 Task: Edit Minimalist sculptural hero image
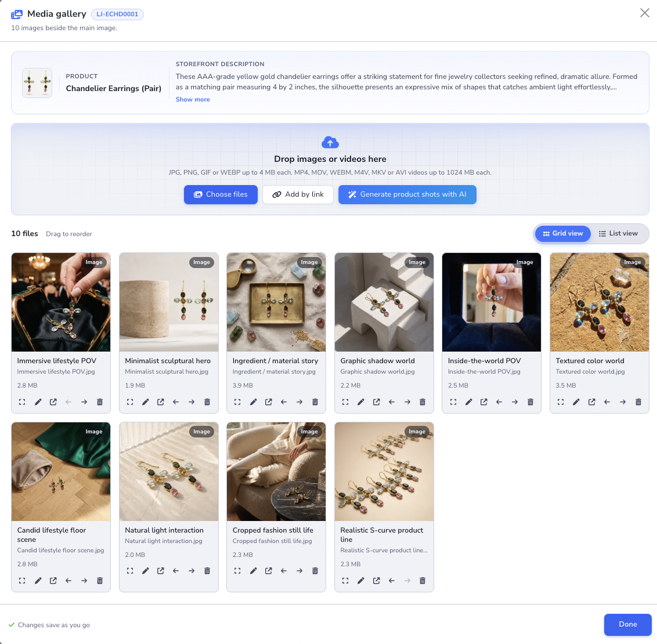coord(146,402)
